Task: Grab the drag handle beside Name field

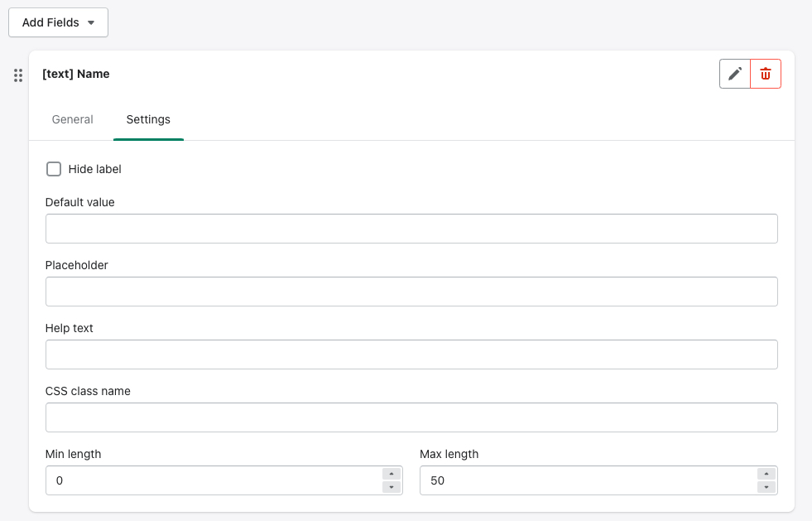Action: (18, 75)
